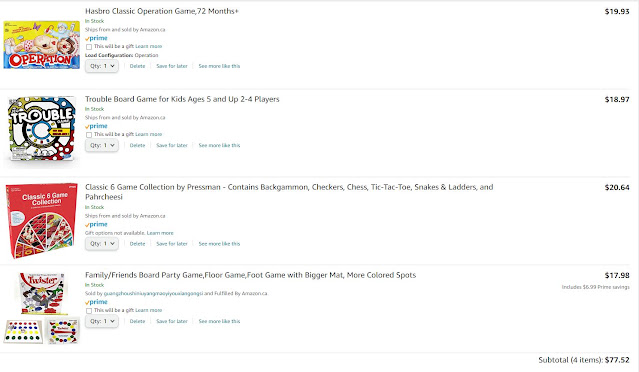This screenshot has width=639, height=372.
Task: Open the Twister game product thumbnail
Action: (x=42, y=308)
